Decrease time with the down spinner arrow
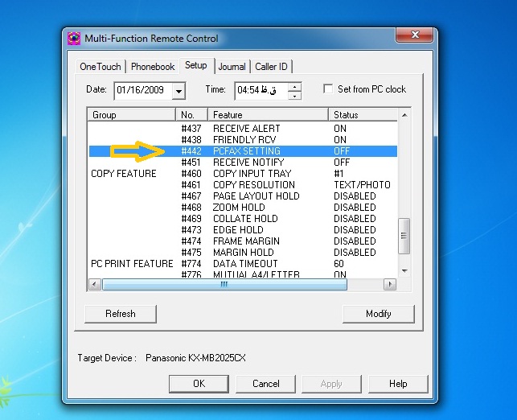Image resolution: width=517 pixels, height=420 pixels. pyautogui.click(x=294, y=95)
